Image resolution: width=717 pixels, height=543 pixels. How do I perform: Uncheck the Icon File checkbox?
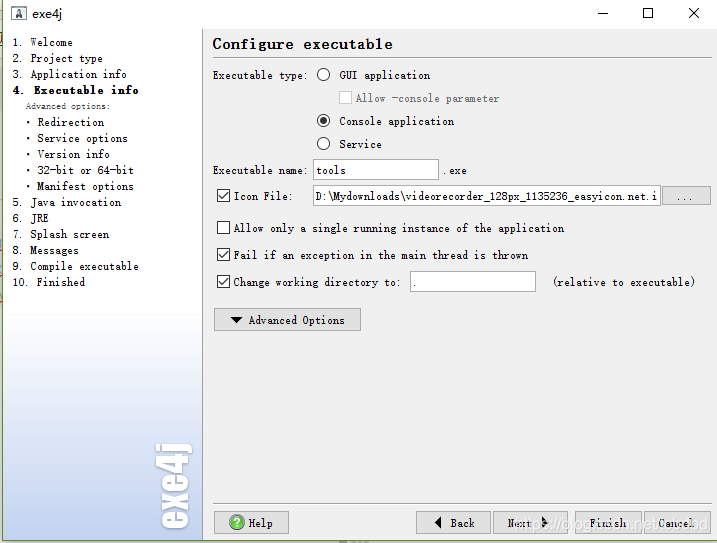[x=223, y=196]
